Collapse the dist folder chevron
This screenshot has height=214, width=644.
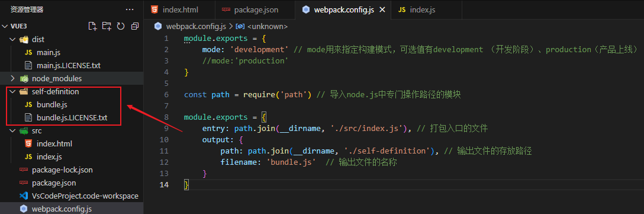(x=12, y=40)
